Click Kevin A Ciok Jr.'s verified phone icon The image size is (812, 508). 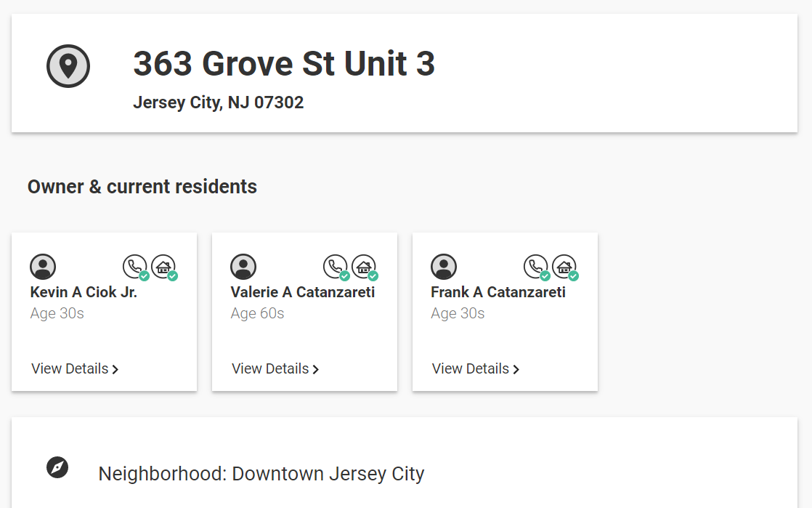[x=136, y=267]
